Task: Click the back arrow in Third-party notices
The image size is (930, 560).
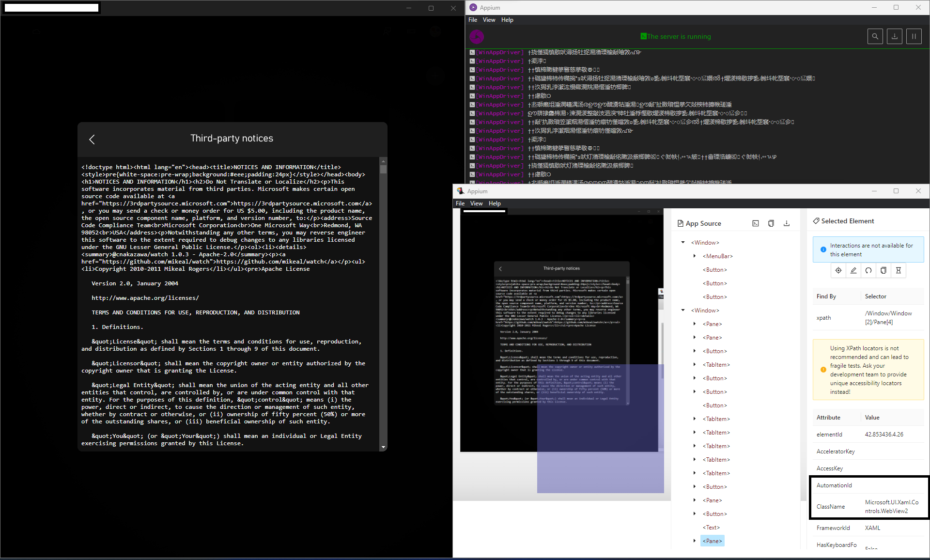Action: (x=92, y=140)
